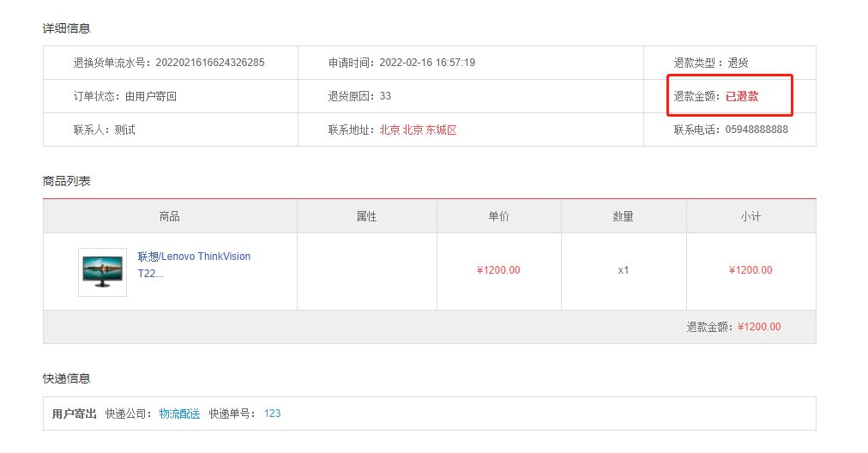Click the 单价 column header
Image resolution: width=868 pixels, height=453 pixels.
pos(498,216)
